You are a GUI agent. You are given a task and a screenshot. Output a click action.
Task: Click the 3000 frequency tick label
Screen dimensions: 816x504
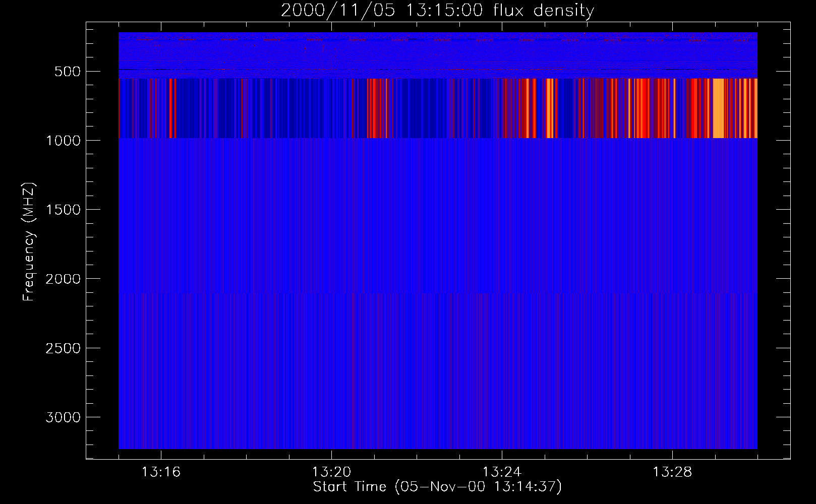(x=63, y=417)
